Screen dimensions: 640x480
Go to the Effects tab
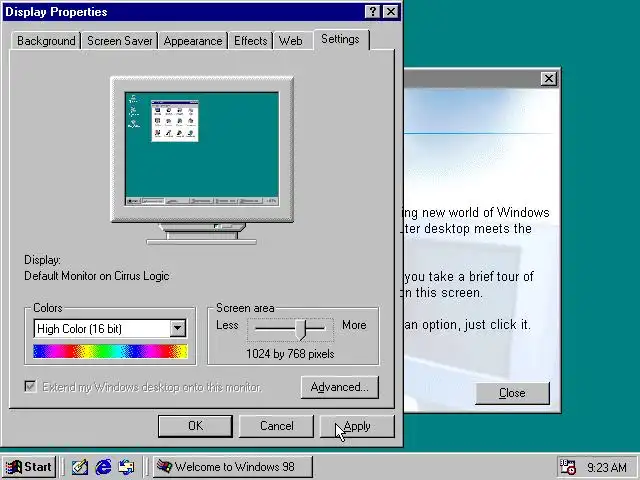click(250, 41)
